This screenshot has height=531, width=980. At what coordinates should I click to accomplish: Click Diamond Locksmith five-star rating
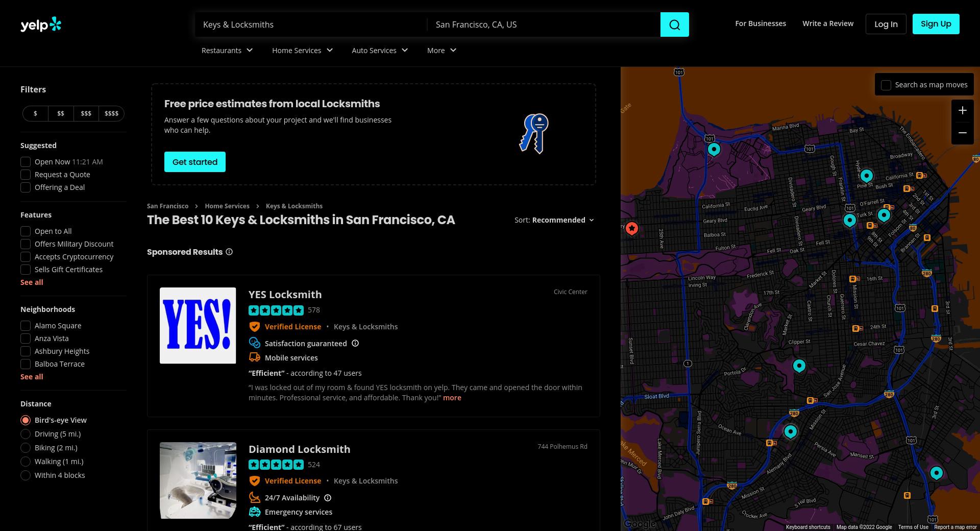tap(276, 465)
